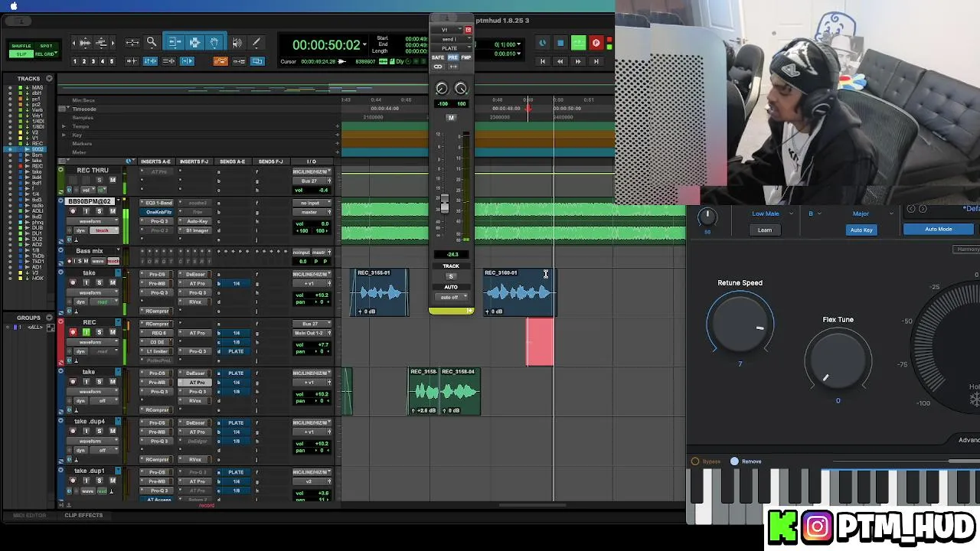Image resolution: width=980 pixels, height=551 pixels.
Task: Select Remove in Auto-Tune plugin
Action: tap(746, 461)
